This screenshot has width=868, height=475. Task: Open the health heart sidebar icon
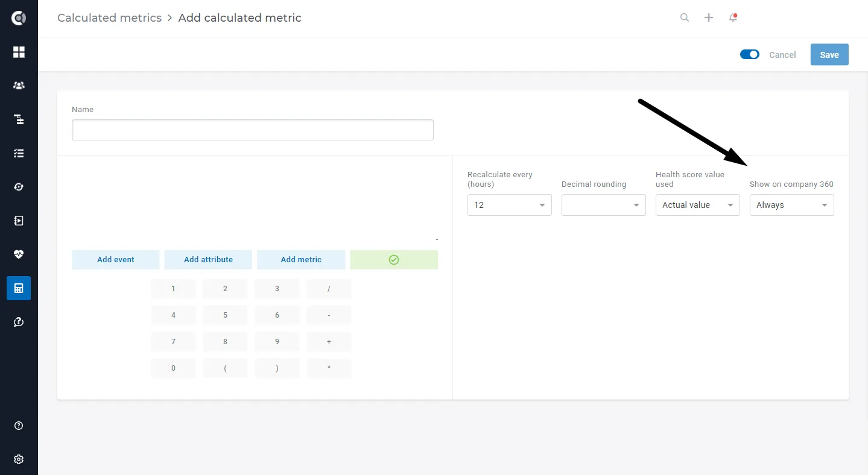point(19,254)
